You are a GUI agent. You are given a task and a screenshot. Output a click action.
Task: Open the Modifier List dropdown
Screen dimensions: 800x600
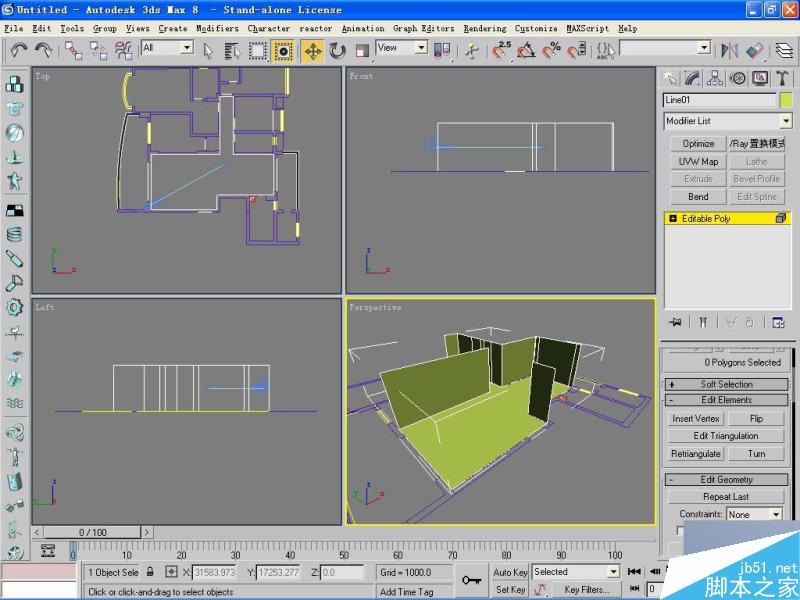[x=727, y=121]
